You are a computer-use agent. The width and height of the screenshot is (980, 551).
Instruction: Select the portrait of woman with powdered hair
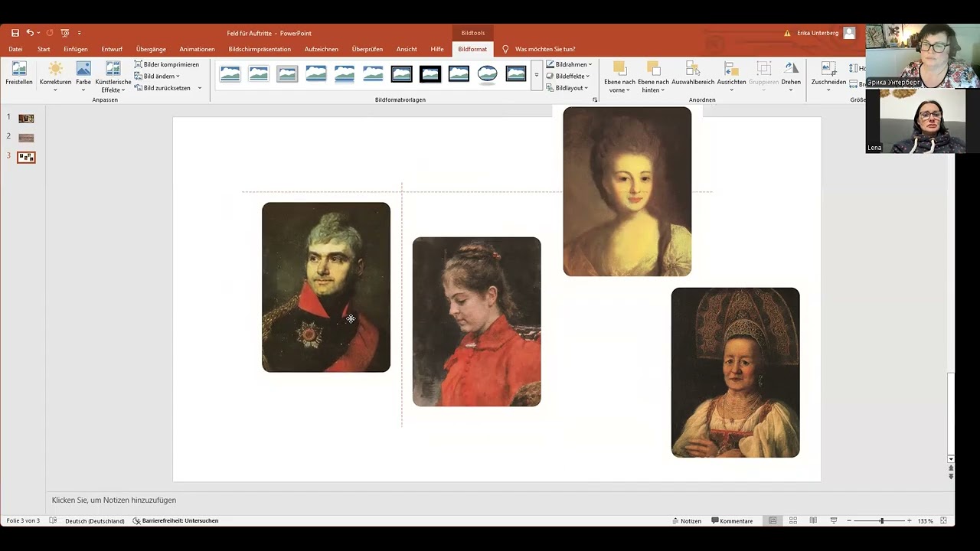coord(627,191)
